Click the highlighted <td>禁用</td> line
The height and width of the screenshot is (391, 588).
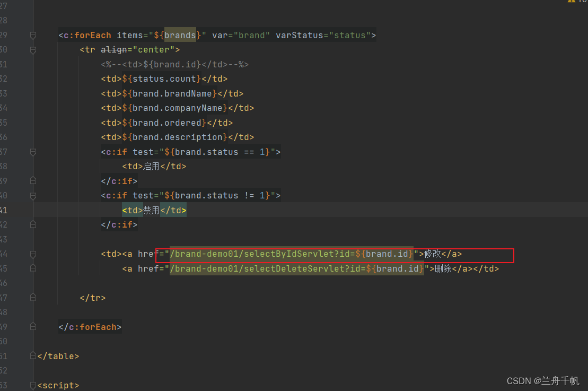pyautogui.click(x=154, y=210)
